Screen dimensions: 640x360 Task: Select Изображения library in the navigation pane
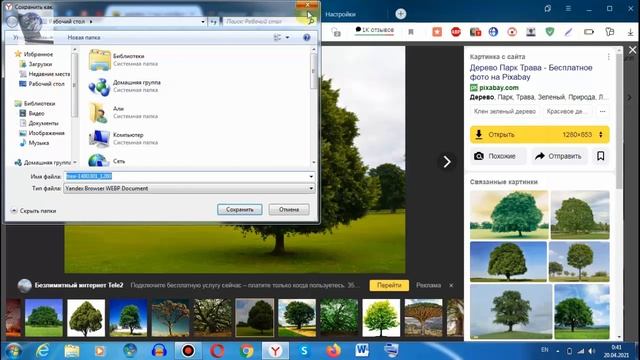pos(42,133)
